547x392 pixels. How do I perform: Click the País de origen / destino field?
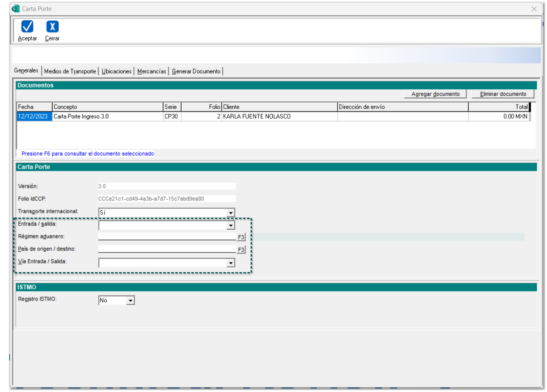point(167,249)
